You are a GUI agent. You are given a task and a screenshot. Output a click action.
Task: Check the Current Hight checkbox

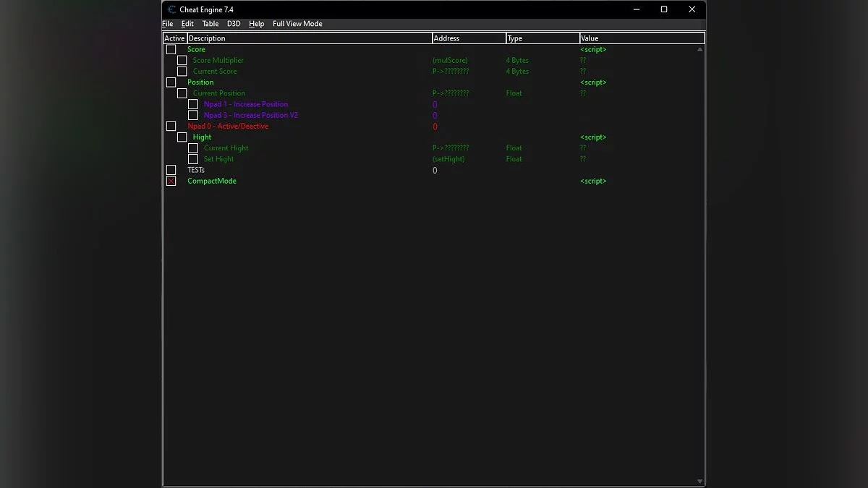192,148
